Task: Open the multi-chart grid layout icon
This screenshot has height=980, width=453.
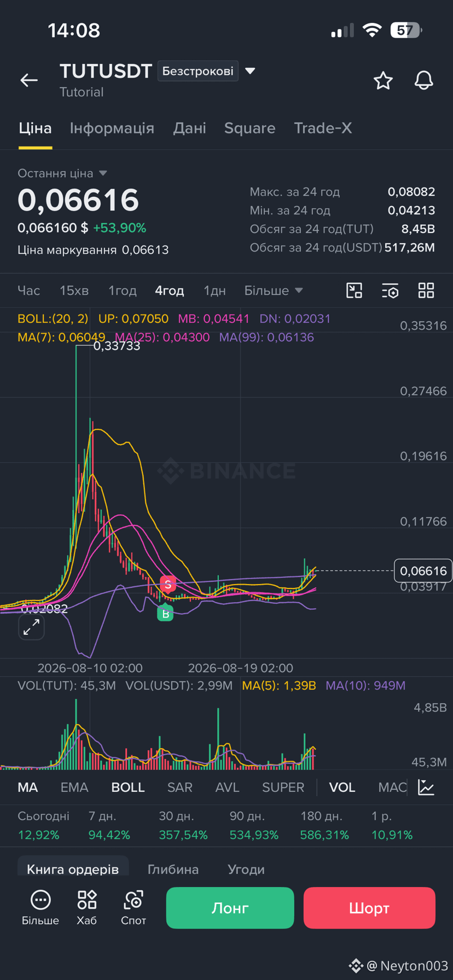Action: click(426, 290)
